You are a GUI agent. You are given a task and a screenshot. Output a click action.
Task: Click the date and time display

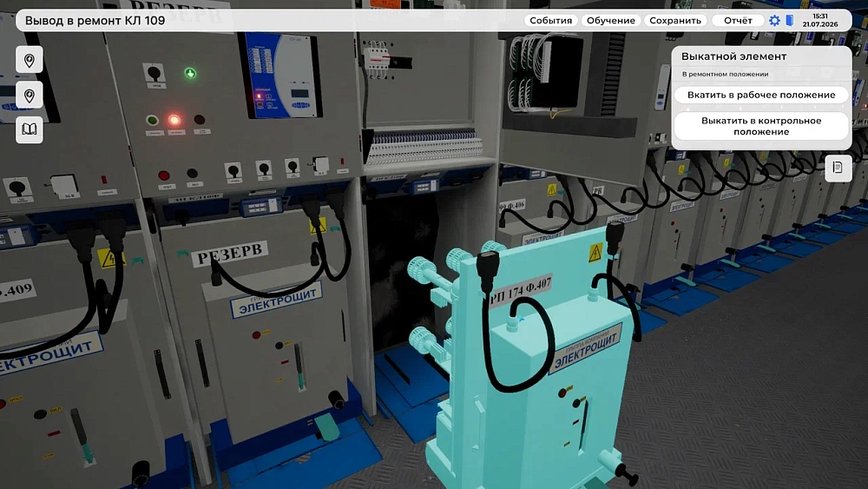point(820,21)
